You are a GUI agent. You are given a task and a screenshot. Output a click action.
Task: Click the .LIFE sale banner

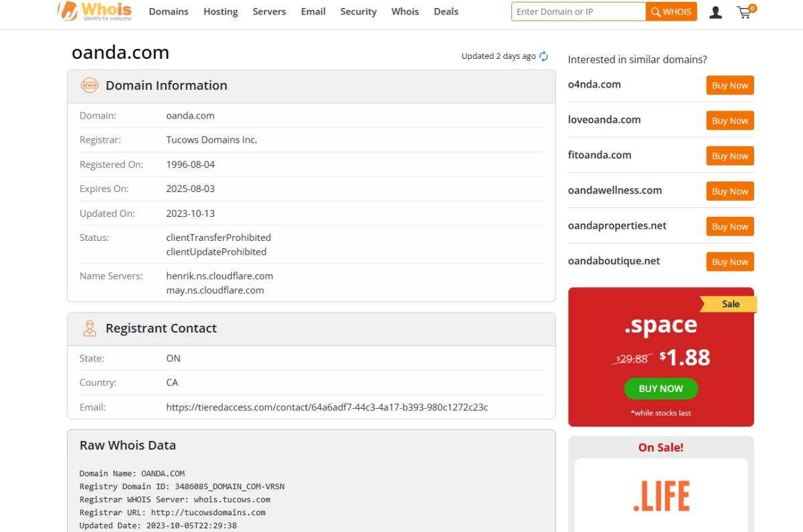tap(660, 496)
